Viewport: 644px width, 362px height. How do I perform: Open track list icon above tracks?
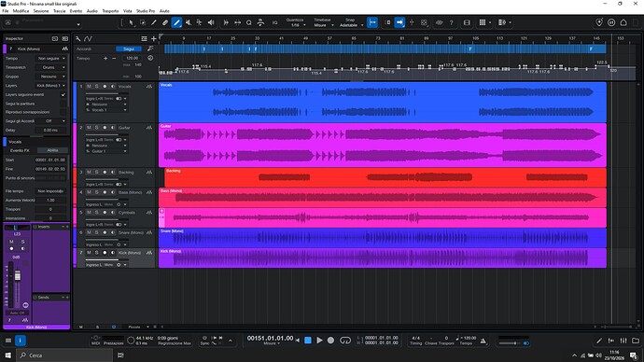(x=144, y=38)
